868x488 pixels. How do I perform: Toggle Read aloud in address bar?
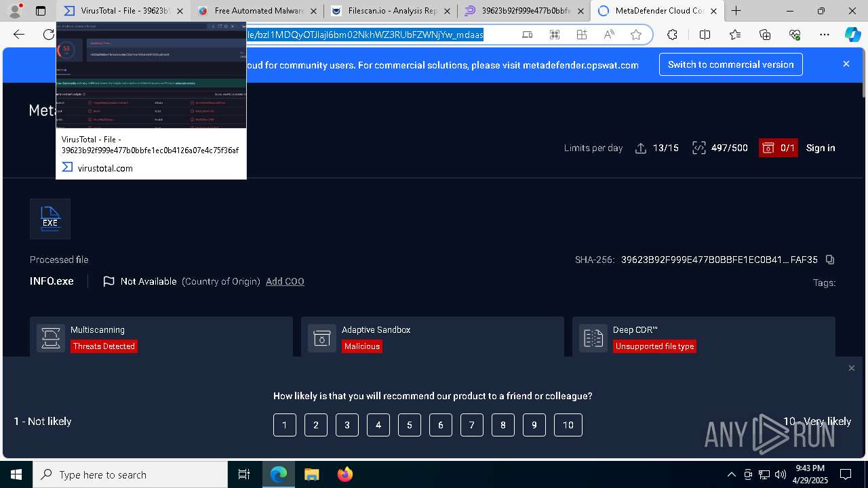(x=609, y=35)
